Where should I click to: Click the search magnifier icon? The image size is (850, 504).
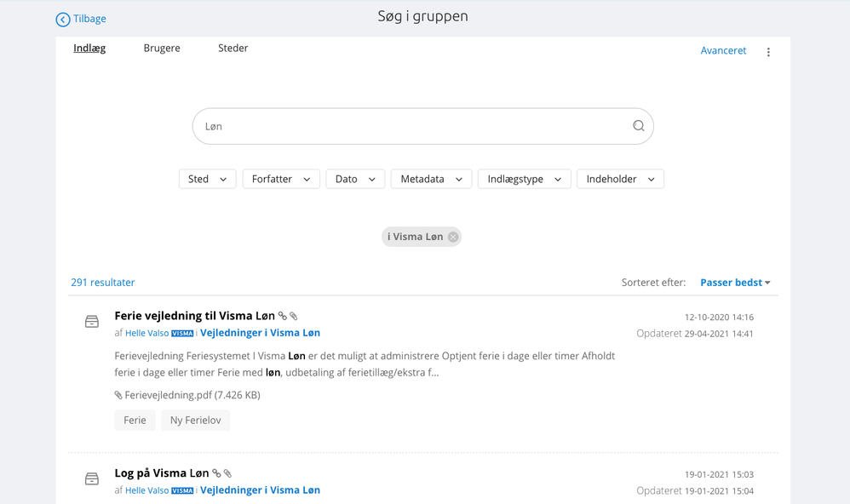[x=638, y=126]
